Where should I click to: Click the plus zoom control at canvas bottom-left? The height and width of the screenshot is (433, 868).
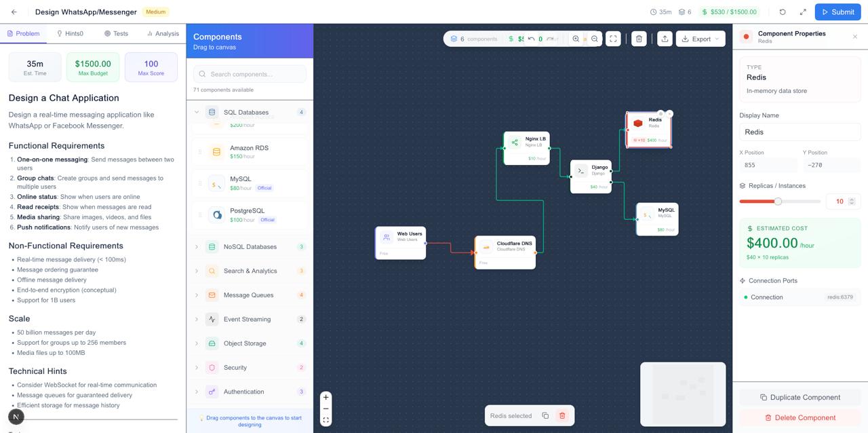point(325,397)
